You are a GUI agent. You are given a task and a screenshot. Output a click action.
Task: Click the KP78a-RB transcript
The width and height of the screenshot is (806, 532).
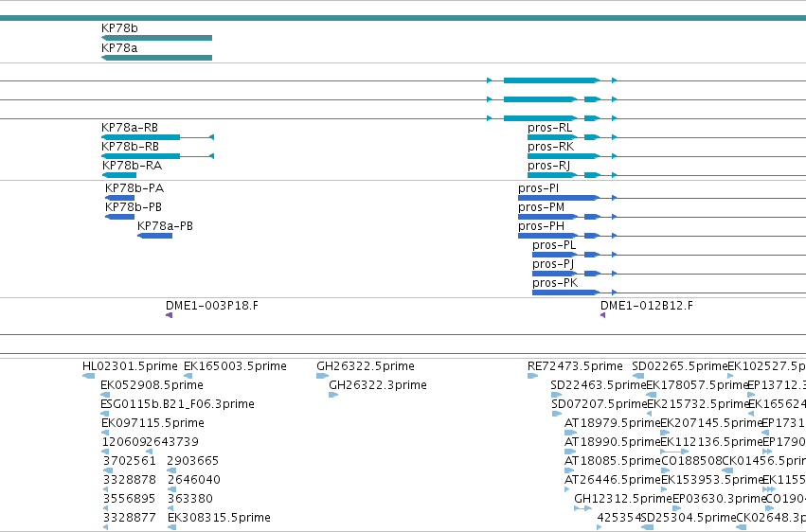click(157, 137)
